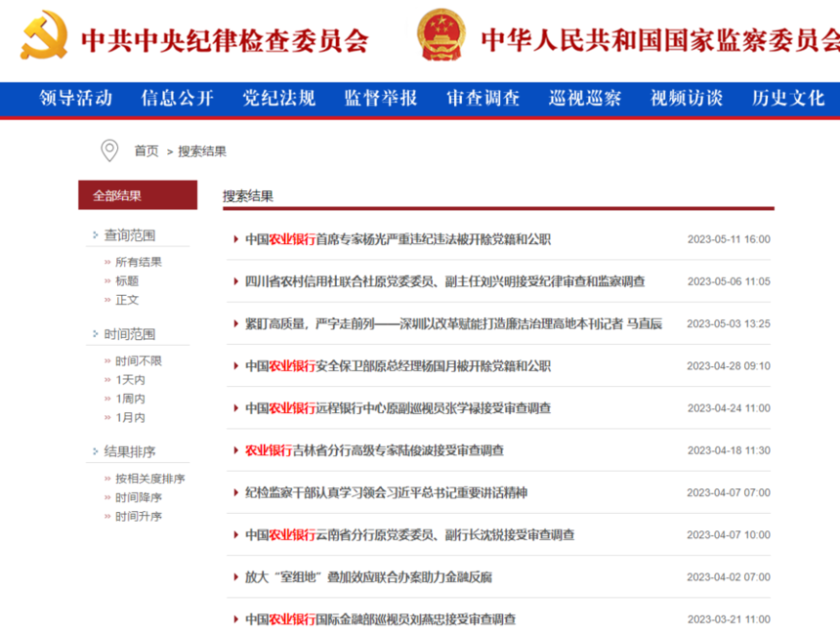
Task: Go to 党纪法规 section
Action: pyautogui.click(x=279, y=98)
